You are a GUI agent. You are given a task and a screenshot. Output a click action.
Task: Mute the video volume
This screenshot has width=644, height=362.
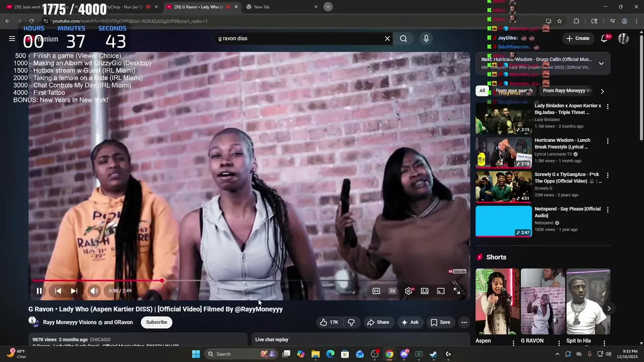pos(94,291)
